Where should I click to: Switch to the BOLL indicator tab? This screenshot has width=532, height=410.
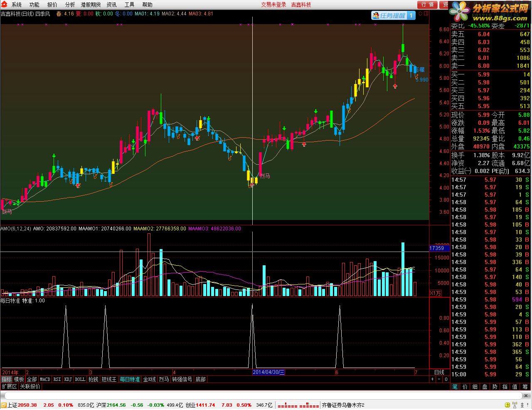point(80,379)
